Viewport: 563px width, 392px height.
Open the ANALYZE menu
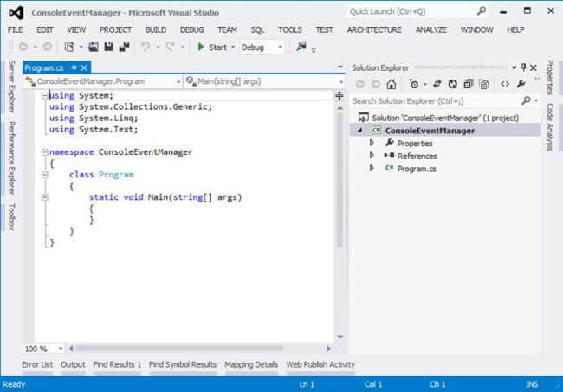430,29
